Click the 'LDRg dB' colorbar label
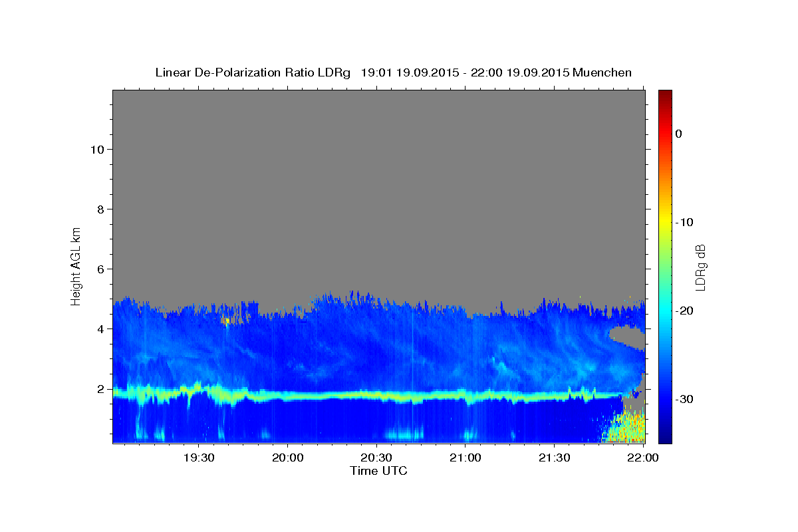This screenshot has width=798, height=532. 700,267
